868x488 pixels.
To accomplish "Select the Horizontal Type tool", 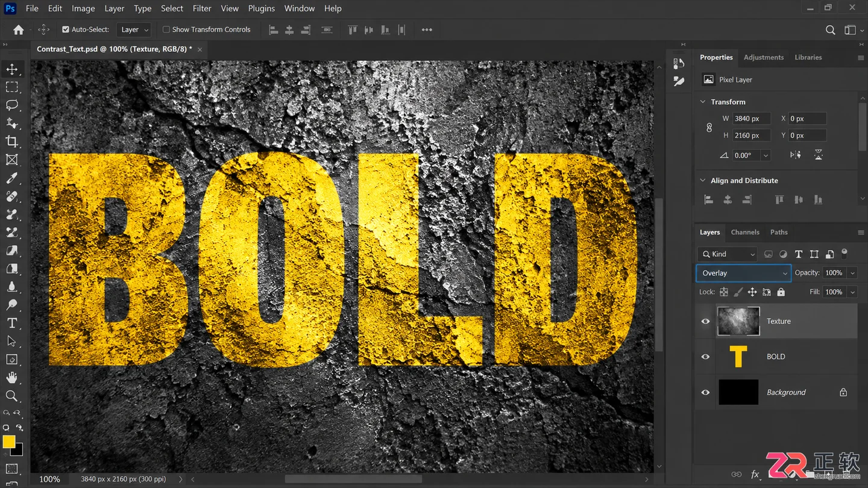I will (12, 324).
